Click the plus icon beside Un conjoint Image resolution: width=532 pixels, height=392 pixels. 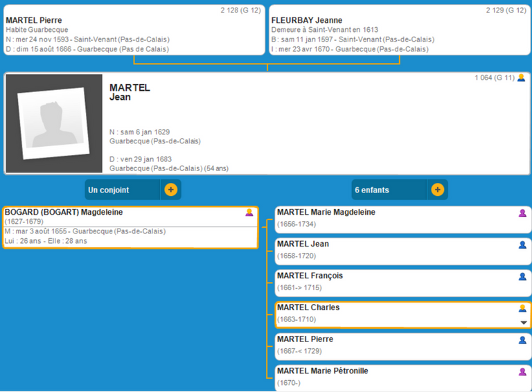pyautogui.click(x=171, y=190)
